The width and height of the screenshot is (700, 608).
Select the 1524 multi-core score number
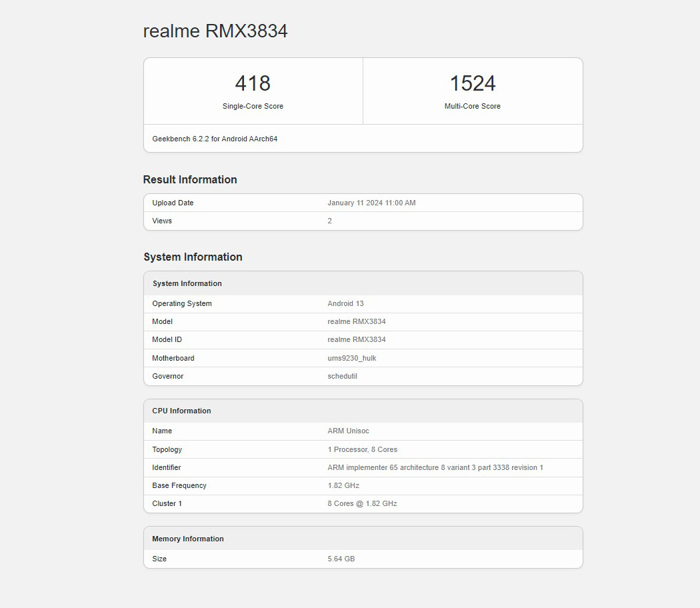[472, 83]
